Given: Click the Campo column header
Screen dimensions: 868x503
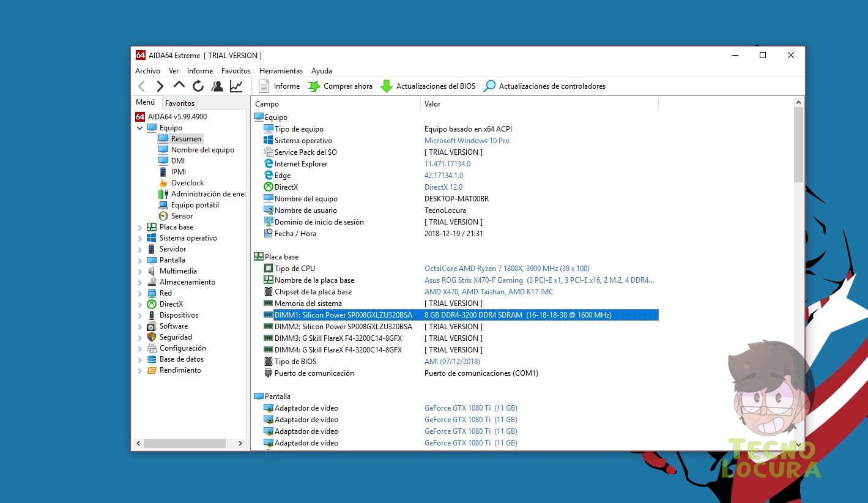Looking at the screenshot, I should tap(336, 104).
